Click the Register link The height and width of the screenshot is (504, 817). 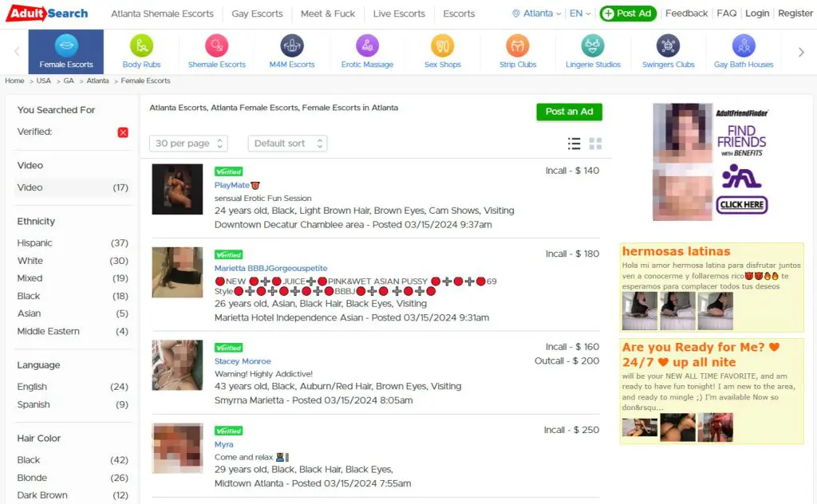click(795, 14)
